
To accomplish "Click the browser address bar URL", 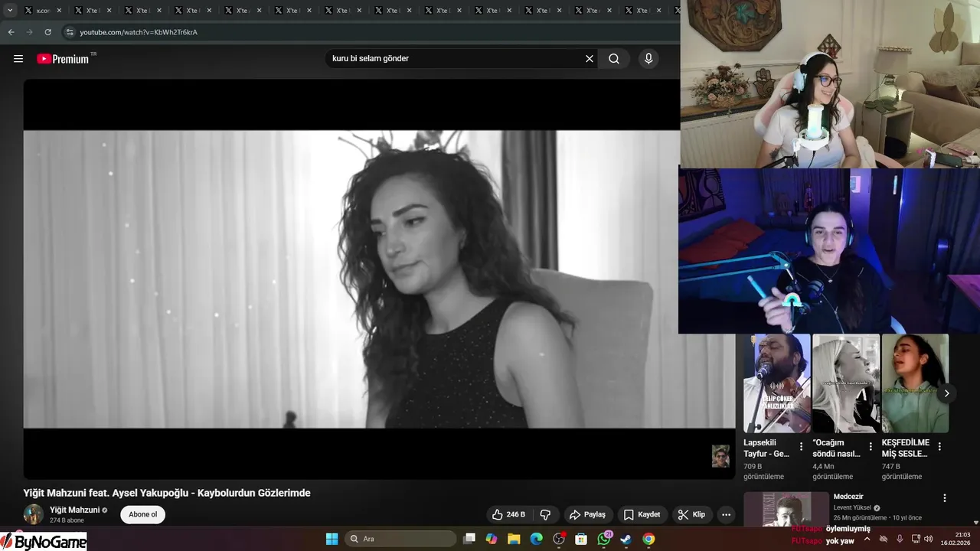I will (139, 32).
